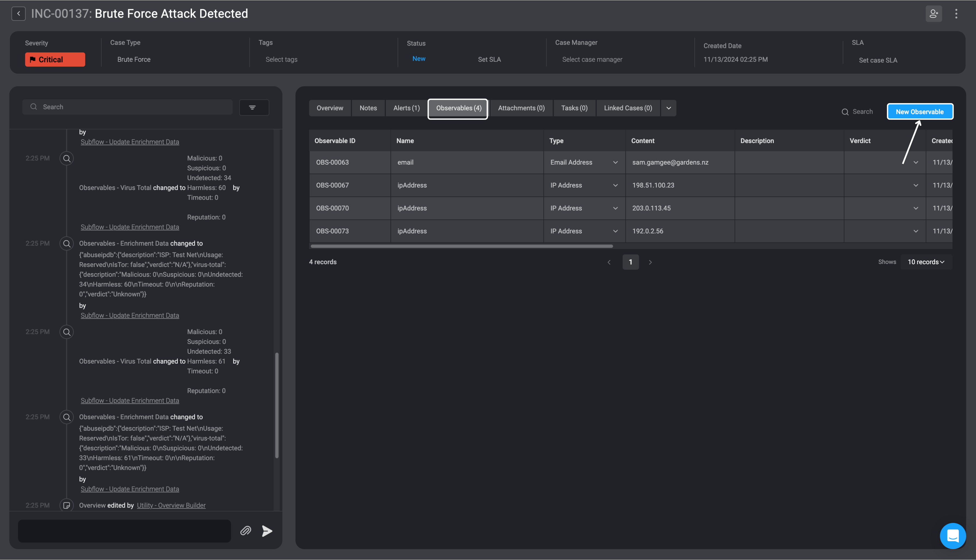Go to next page arrow
The image size is (976, 560).
click(x=650, y=262)
